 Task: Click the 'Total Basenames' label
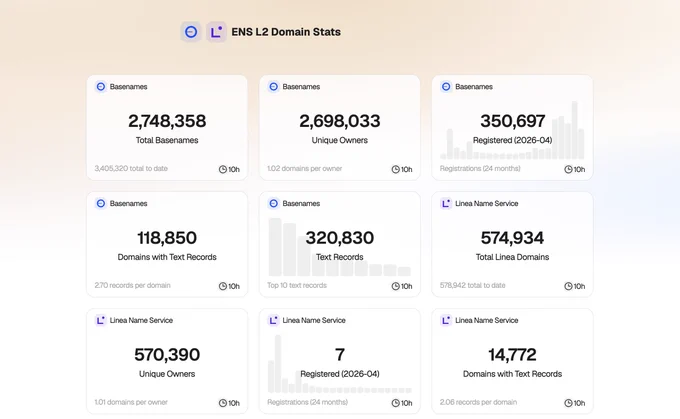167,140
